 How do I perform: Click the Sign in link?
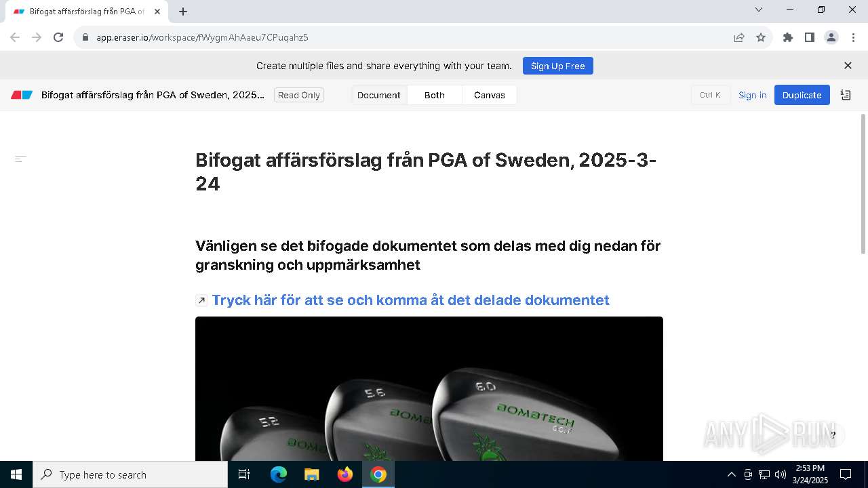(x=753, y=95)
